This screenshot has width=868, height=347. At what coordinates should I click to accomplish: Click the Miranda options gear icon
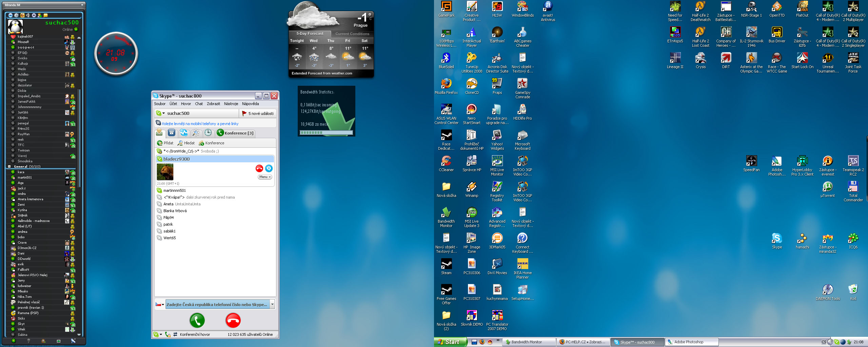34,15
